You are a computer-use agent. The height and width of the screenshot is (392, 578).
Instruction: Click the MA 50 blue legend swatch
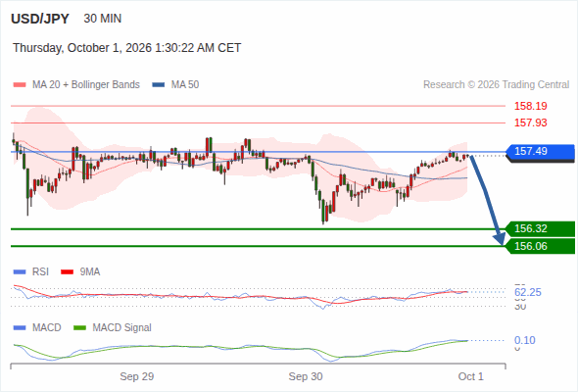[159, 85]
